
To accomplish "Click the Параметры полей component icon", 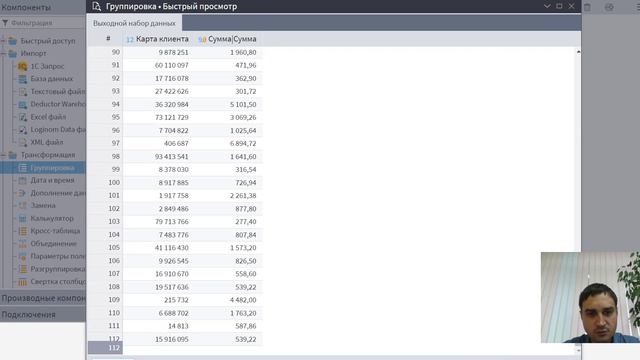I will pos(23,256).
